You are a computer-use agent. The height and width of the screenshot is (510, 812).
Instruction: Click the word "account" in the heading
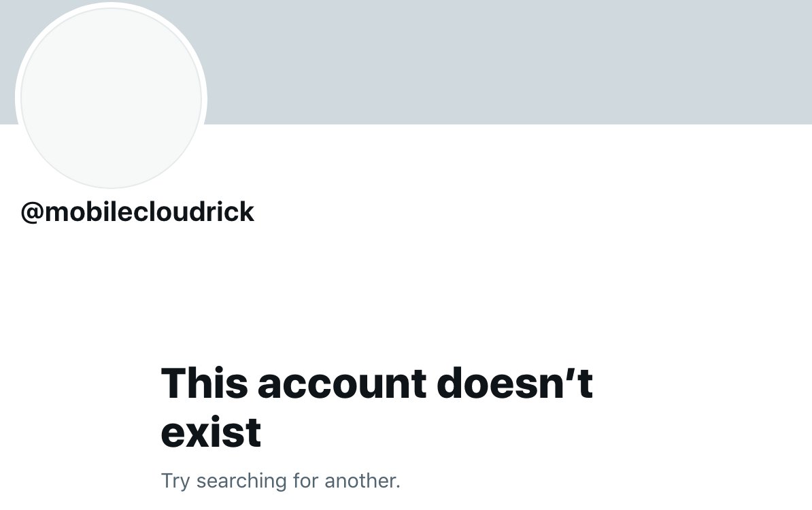pyautogui.click(x=342, y=386)
